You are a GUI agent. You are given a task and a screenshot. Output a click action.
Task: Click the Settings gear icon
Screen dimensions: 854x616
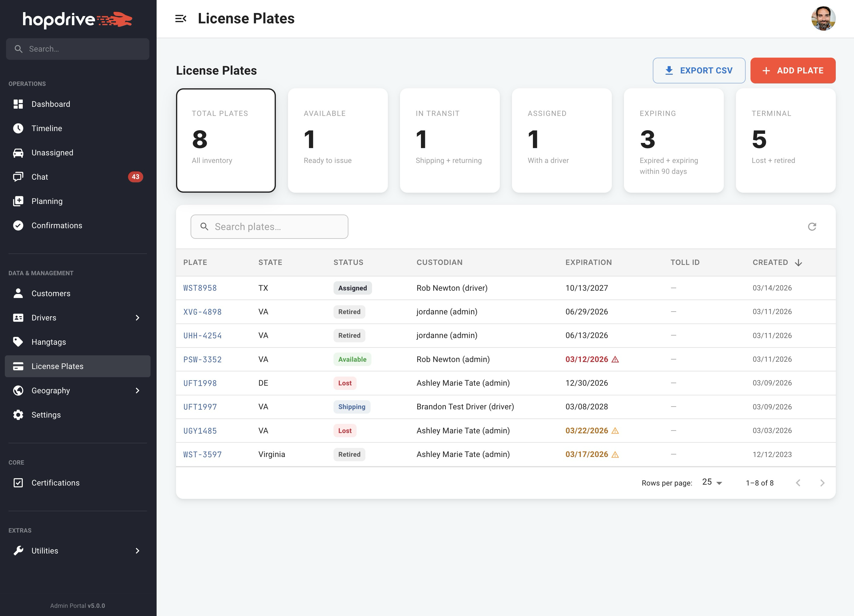click(18, 415)
